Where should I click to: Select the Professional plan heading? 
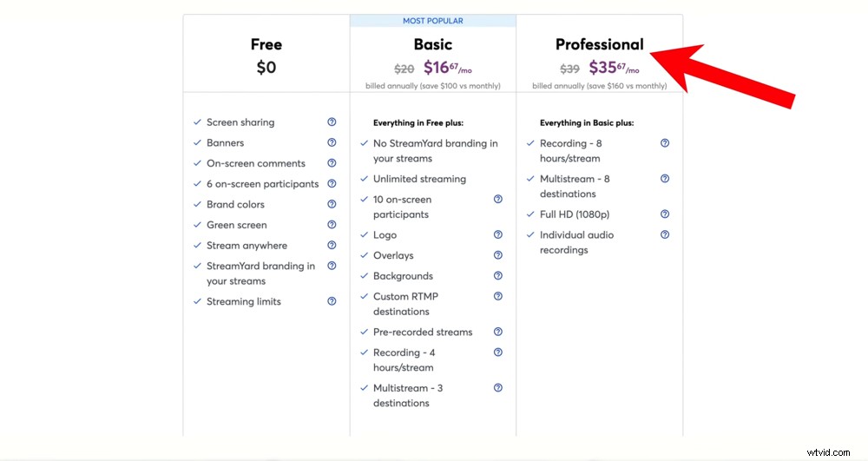point(599,44)
